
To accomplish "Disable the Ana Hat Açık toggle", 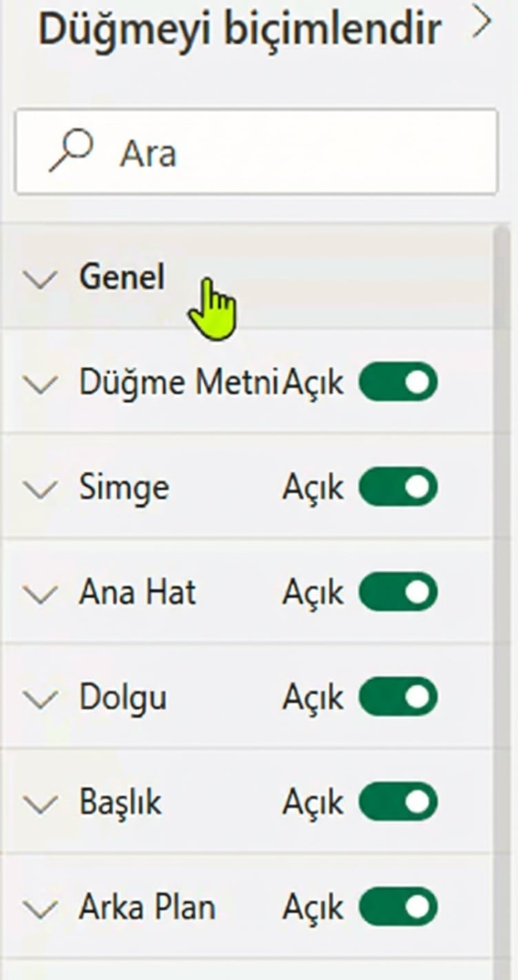I will pyautogui.click(x=397, y=592).
